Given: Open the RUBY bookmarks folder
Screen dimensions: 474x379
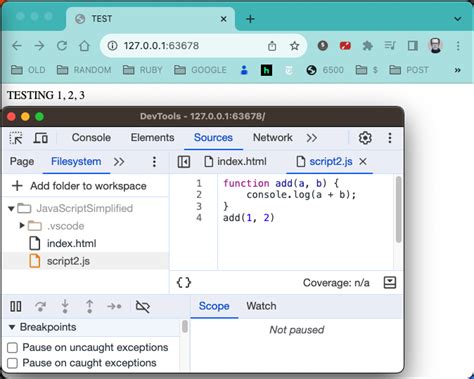Looking at the screenshot, I should 143,70.
